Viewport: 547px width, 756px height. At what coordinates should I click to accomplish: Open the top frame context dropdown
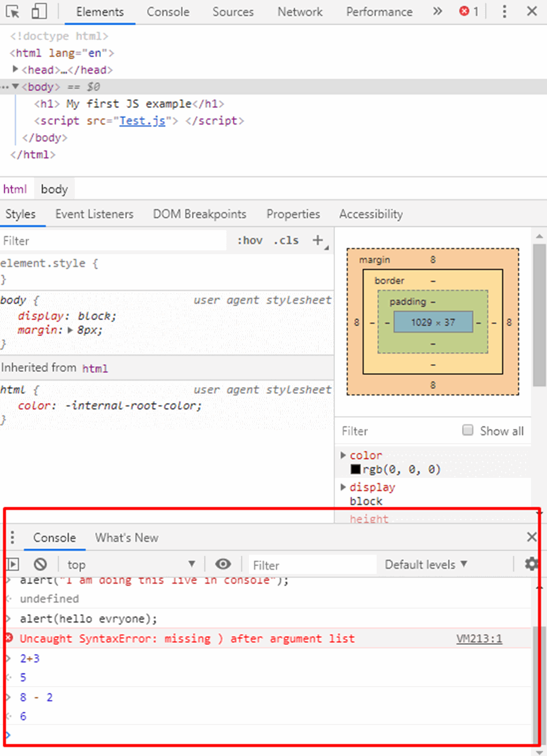coord(130,564)
